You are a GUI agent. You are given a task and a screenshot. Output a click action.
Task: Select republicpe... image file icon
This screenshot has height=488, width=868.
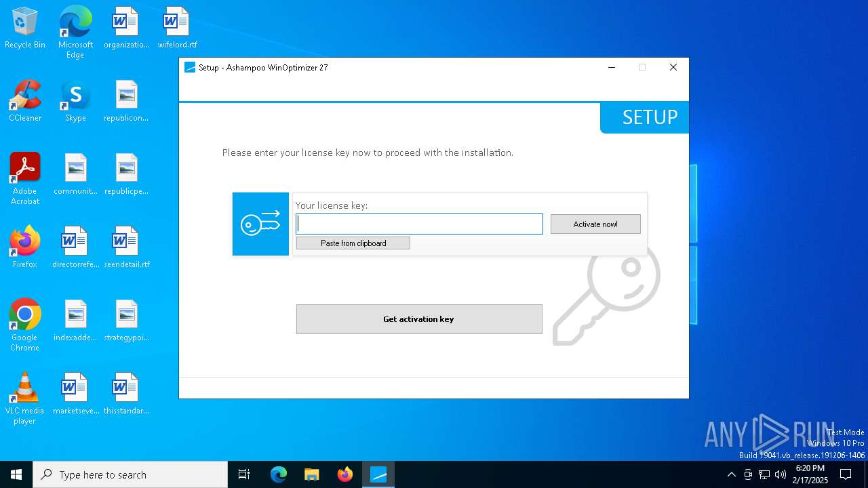(126, 175)
